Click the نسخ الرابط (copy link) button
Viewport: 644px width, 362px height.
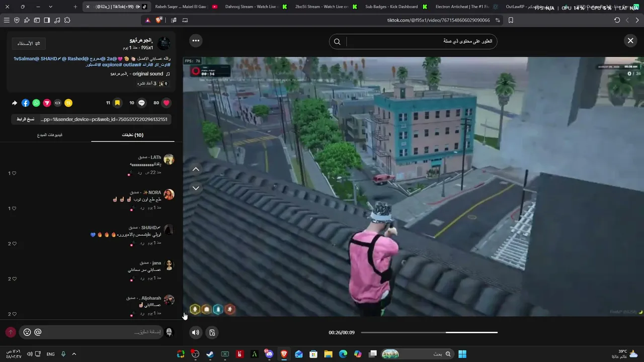click(26, 119)
